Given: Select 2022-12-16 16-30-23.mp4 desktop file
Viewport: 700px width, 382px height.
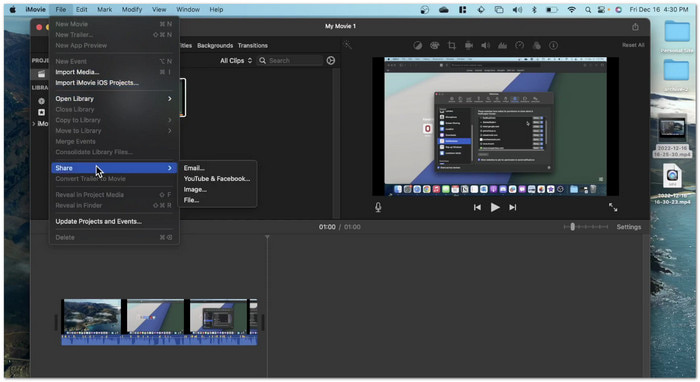Looking at the screenshot, I should point(672,184).
